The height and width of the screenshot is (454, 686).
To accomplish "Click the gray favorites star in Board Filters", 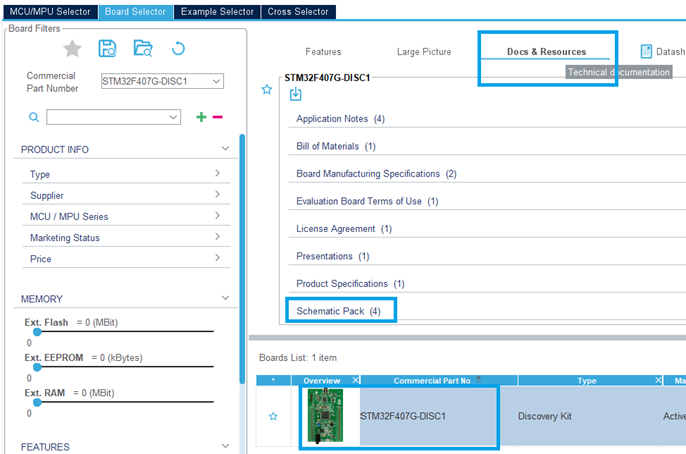I will (x=72, y=49).
